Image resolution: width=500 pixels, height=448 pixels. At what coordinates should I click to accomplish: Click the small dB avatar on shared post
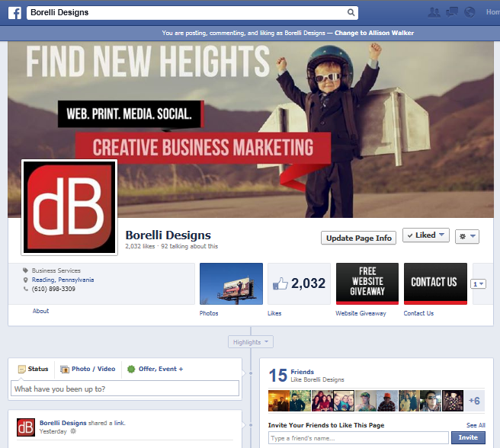coord(26,427)
